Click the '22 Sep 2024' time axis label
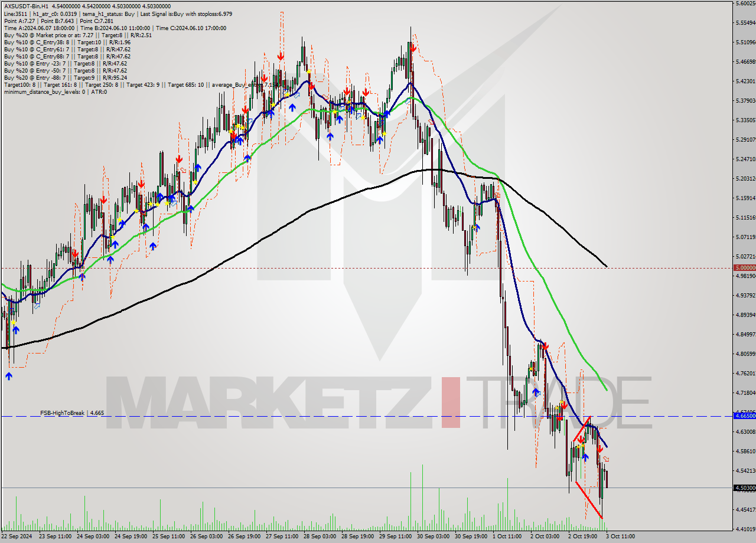Image resolution: width=756 pixels, height=543 pixels. click(17, 537)
